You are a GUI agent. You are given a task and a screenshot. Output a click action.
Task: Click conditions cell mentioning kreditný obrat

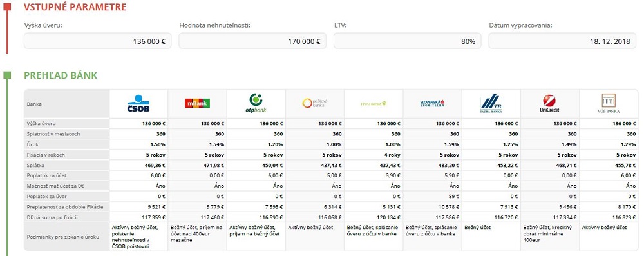coord(549,237)
